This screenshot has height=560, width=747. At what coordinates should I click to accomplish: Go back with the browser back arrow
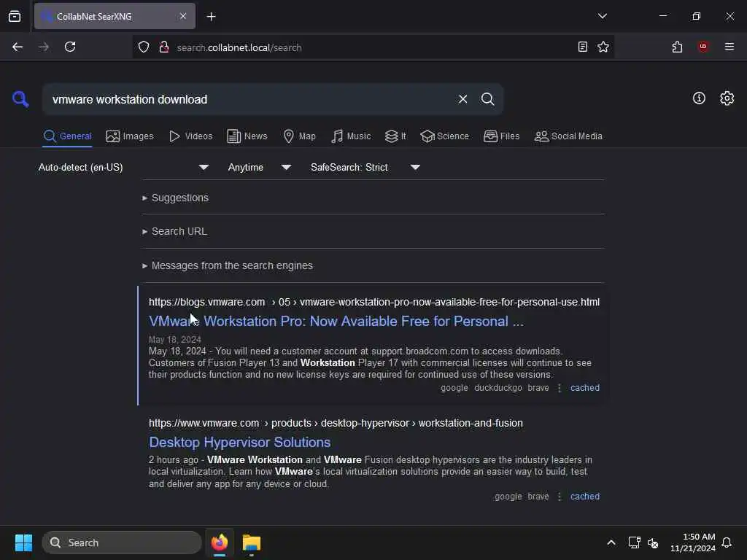[18, 47]
